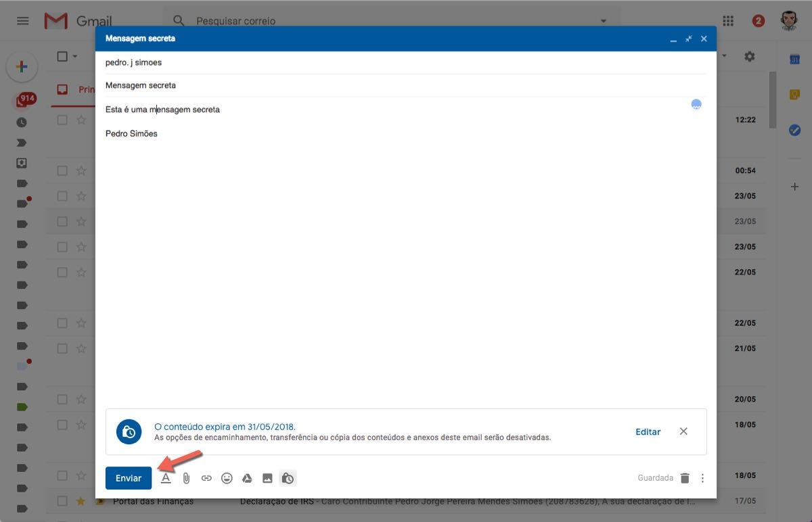Screen dimensions: 812x522
Task: Discard the draft with the trash icon
Action: [685, 478]
